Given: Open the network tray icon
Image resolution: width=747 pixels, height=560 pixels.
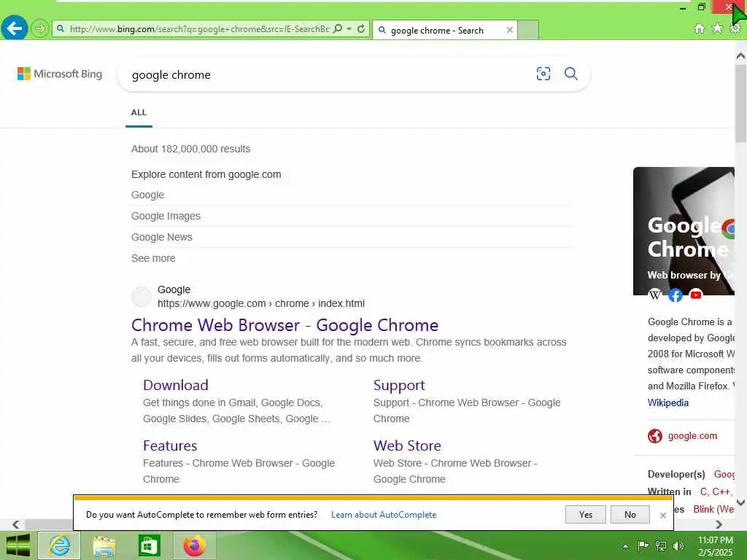Looking at the screenshot, I should (x=661, y=545).
